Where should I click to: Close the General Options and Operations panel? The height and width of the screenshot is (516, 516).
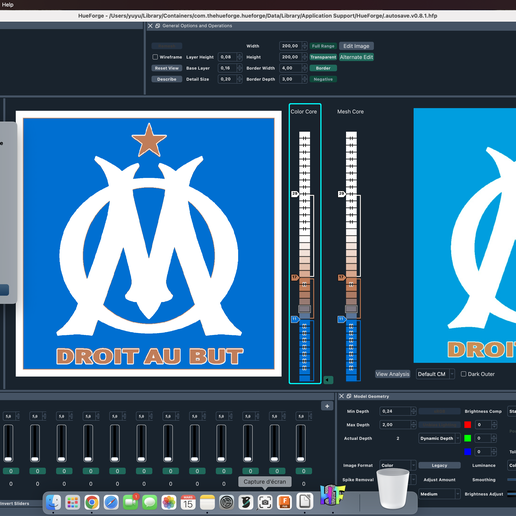(x=150, y=26)
